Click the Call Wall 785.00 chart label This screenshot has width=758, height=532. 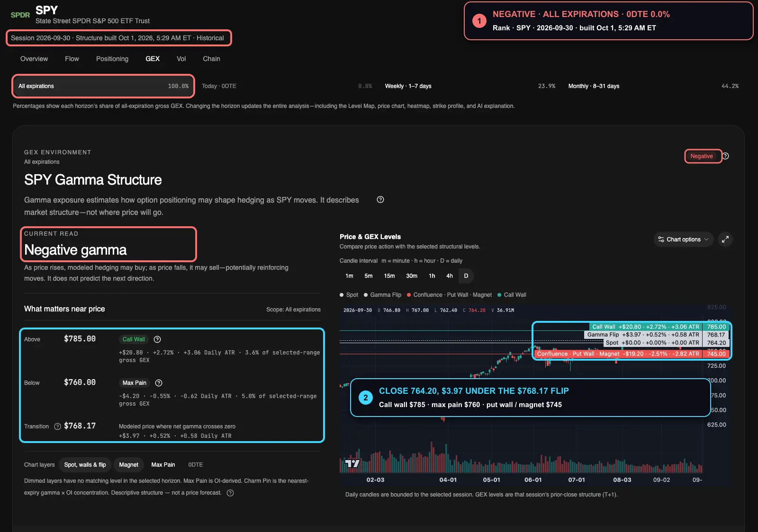[659, 327]
